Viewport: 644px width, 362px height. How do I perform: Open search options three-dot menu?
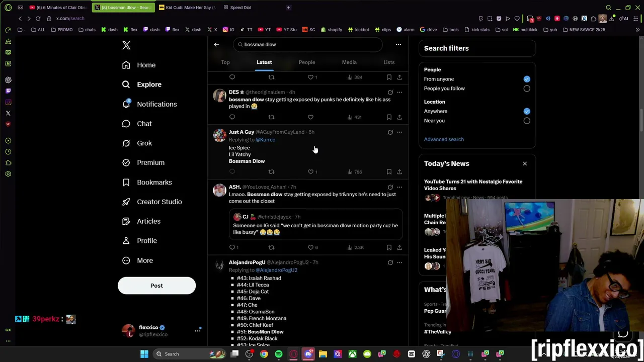pyautogui.click(x=398, y=44)
